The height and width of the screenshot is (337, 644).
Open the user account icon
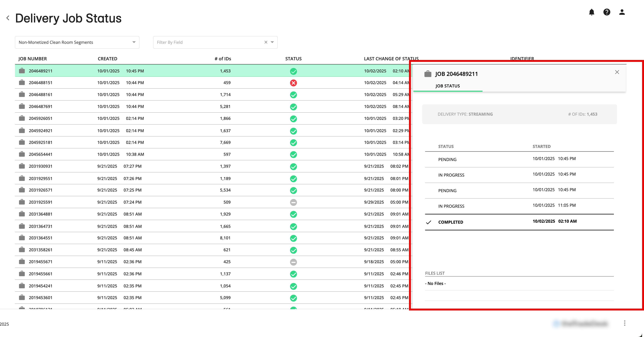(x=622, y=12)
